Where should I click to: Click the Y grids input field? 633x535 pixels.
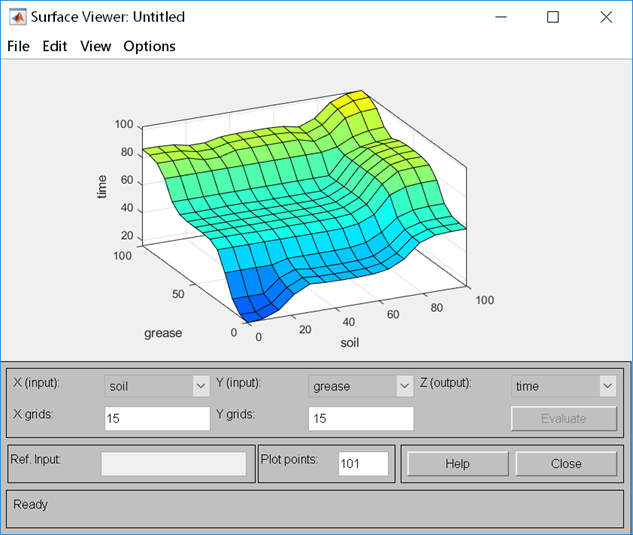coord(361,418)
